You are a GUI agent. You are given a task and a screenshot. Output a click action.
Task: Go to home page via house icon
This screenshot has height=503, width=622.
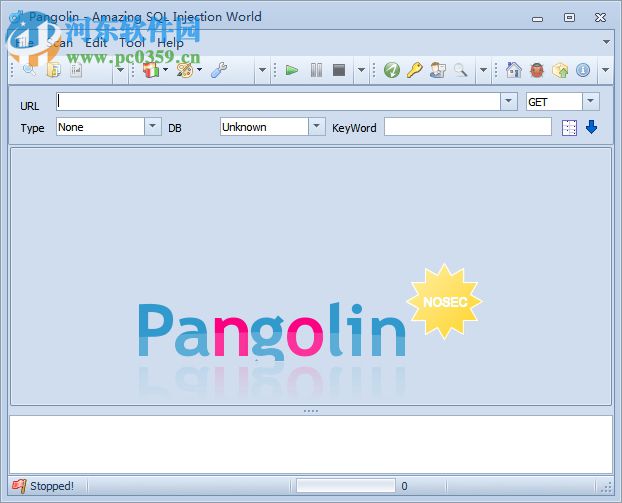(x=514, y=70)
